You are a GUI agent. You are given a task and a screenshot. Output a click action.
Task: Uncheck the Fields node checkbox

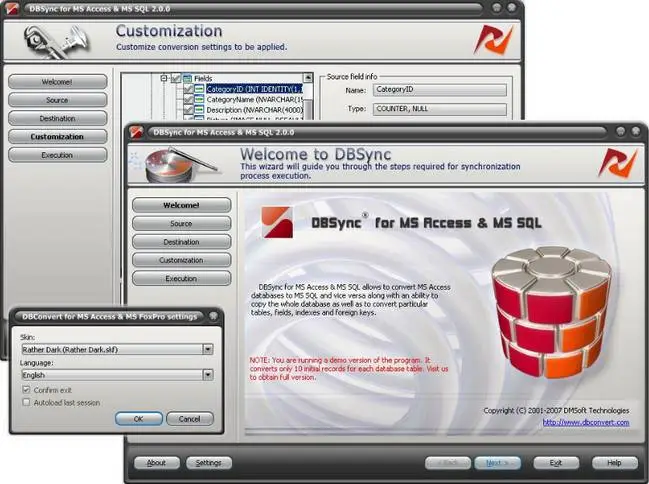[176, 78]
